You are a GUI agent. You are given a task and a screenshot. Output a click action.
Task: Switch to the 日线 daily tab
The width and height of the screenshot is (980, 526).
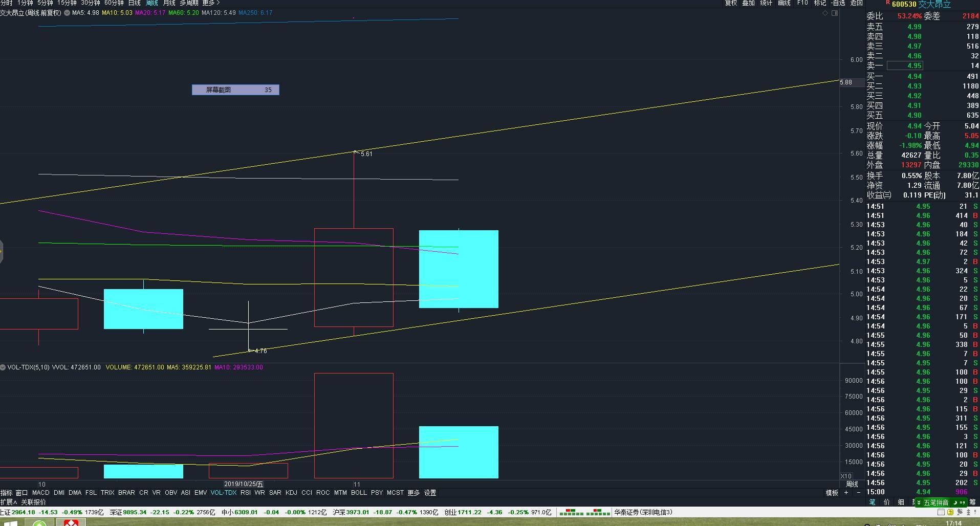pos(134,3)
